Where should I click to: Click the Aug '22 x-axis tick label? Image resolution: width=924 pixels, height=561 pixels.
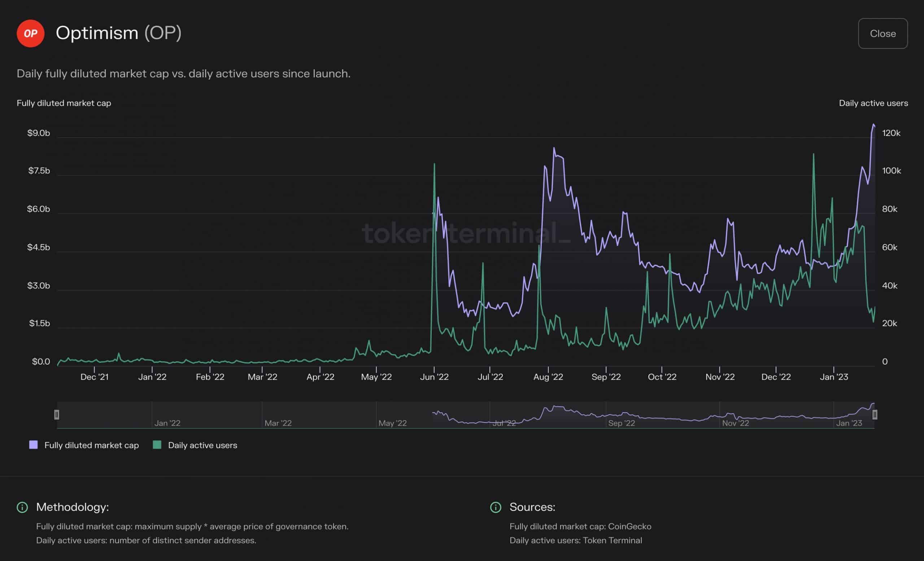[548, 377]
